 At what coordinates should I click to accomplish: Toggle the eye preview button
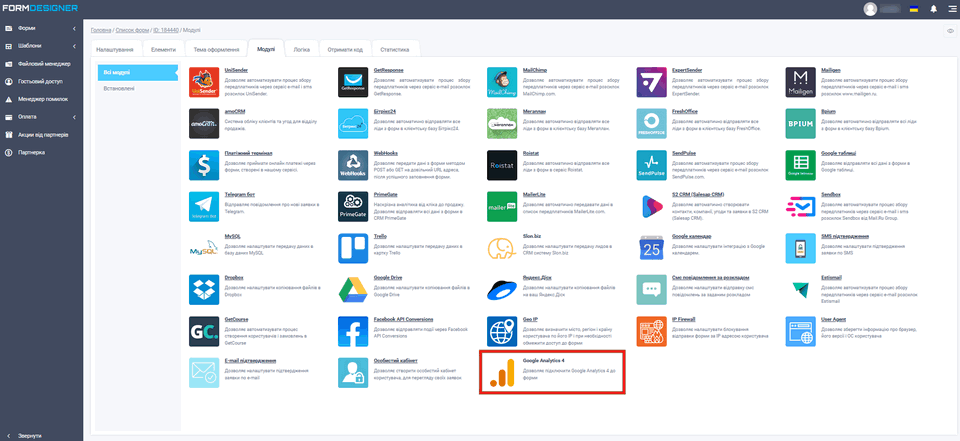point(949,31)
